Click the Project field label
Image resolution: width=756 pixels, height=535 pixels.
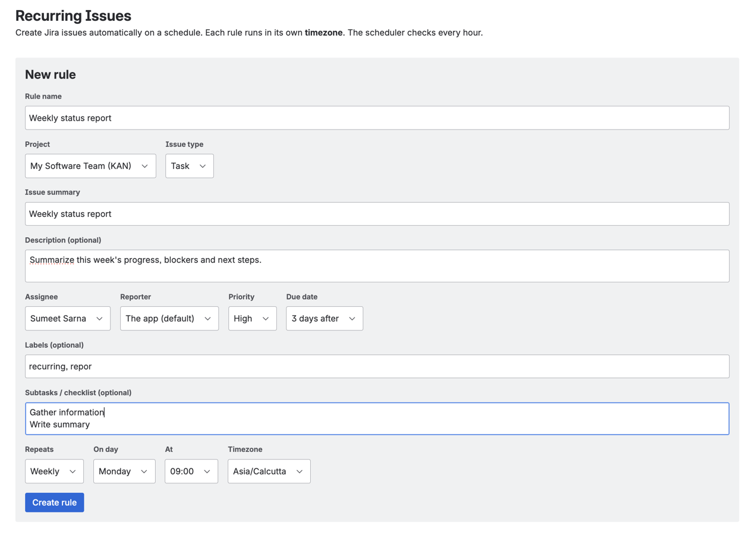click(x=37, y=144)
